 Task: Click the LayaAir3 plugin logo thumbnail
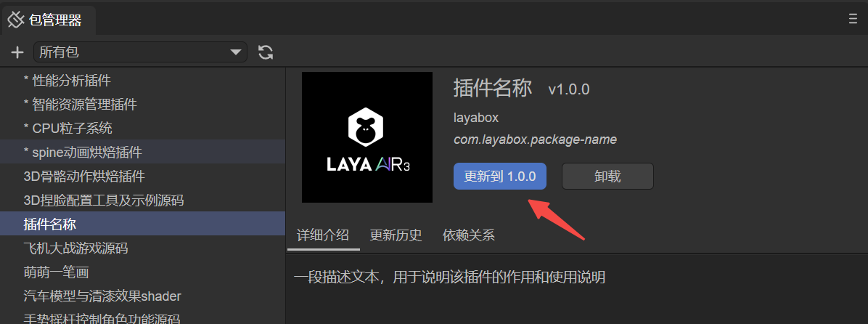pyautogui.click(x=367, y=137)
